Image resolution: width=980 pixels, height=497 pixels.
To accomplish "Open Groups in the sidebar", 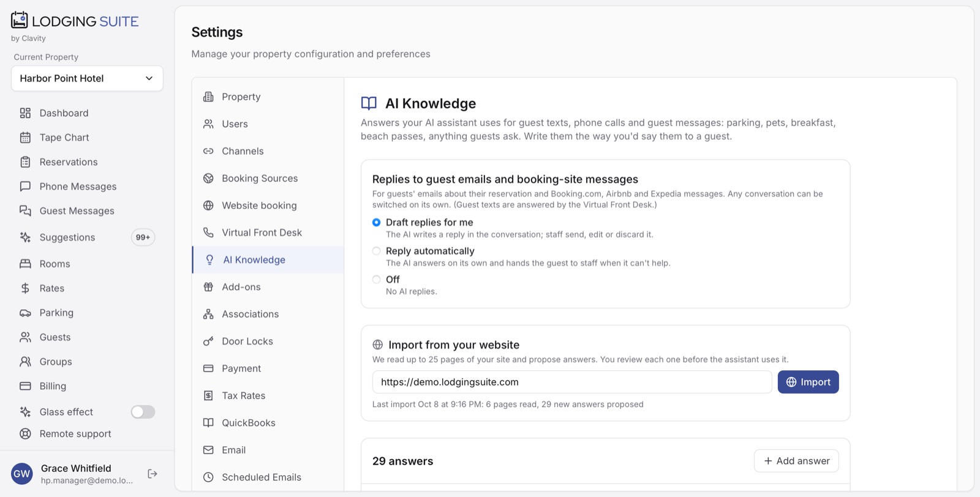I will click(x=87, y=362).
